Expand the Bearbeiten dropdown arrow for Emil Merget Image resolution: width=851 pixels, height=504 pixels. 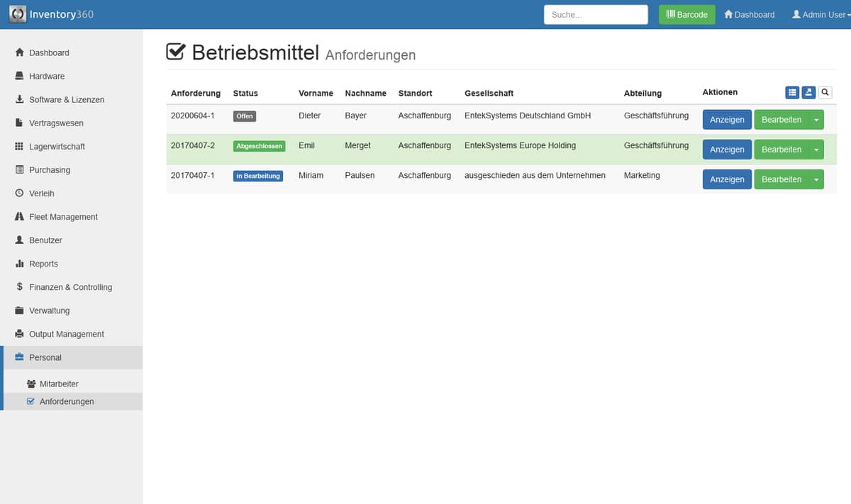(816, 150)
